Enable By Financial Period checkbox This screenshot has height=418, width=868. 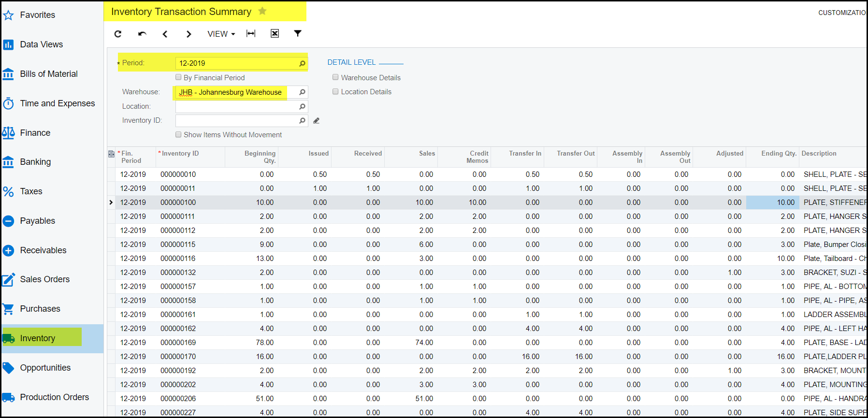coord(178,77)
